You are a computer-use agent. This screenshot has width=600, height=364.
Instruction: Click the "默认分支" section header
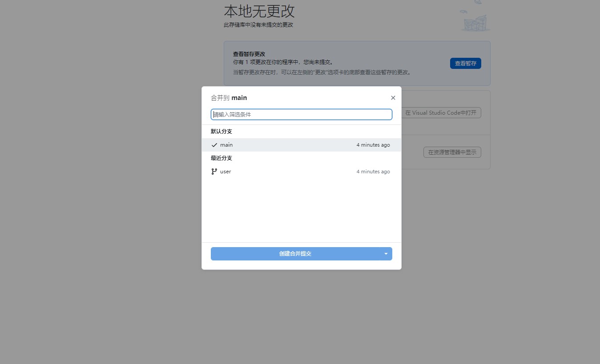(221, 131)
